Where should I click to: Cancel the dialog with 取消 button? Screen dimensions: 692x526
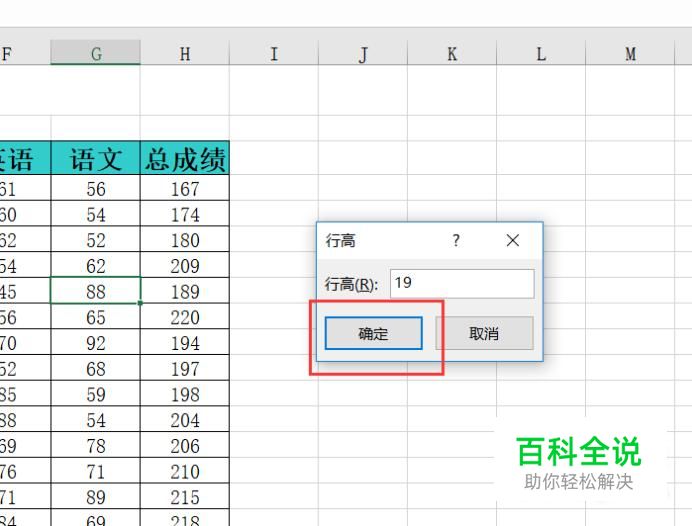click(x=484, y=334)
